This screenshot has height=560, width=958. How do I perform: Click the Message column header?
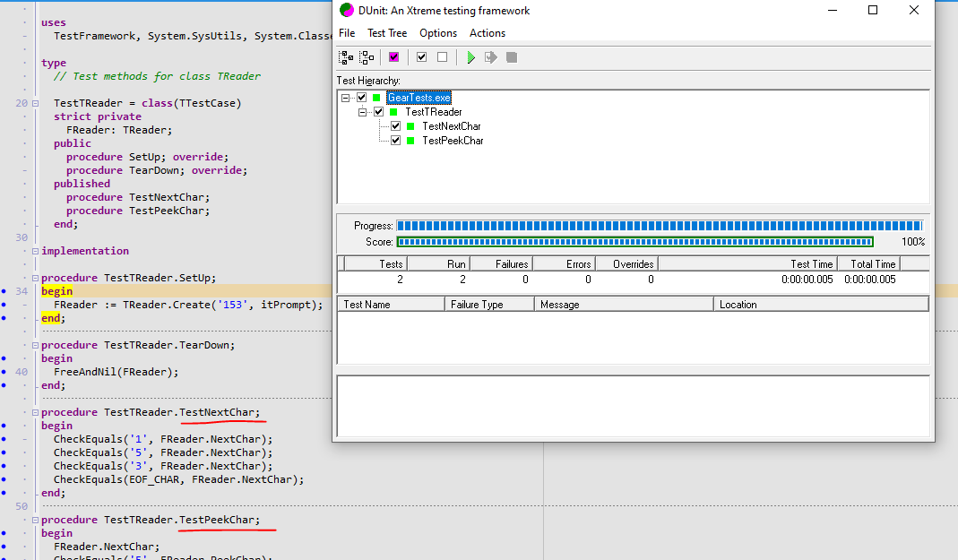[x=624, y=304]
